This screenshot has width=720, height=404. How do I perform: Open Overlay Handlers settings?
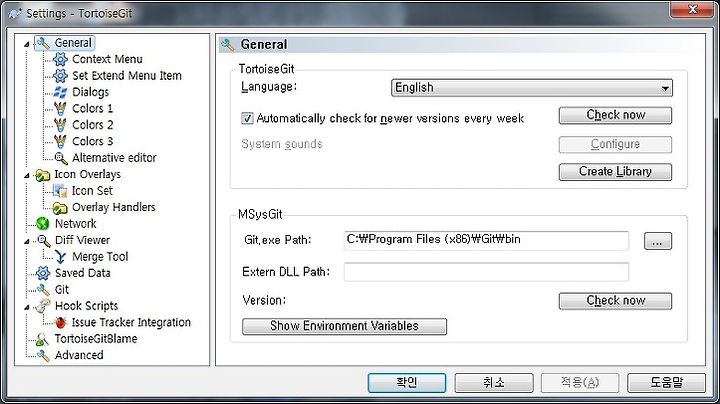(x=113, y=208)
